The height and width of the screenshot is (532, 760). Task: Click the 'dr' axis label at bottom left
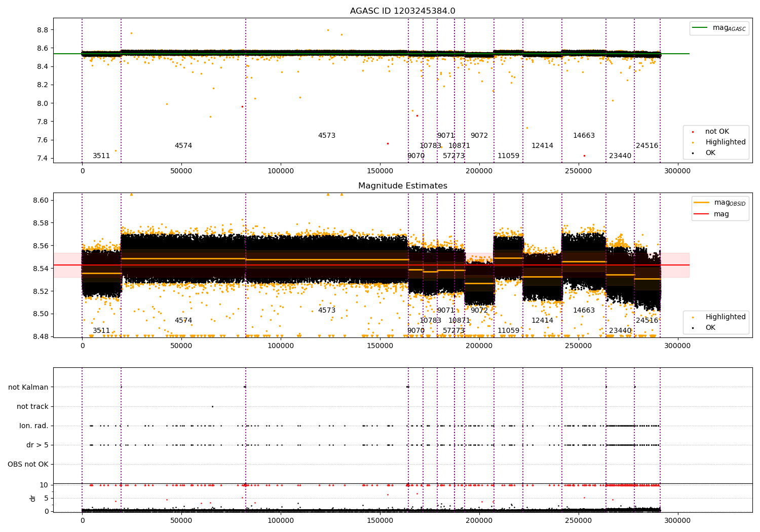tap(33, 498)
